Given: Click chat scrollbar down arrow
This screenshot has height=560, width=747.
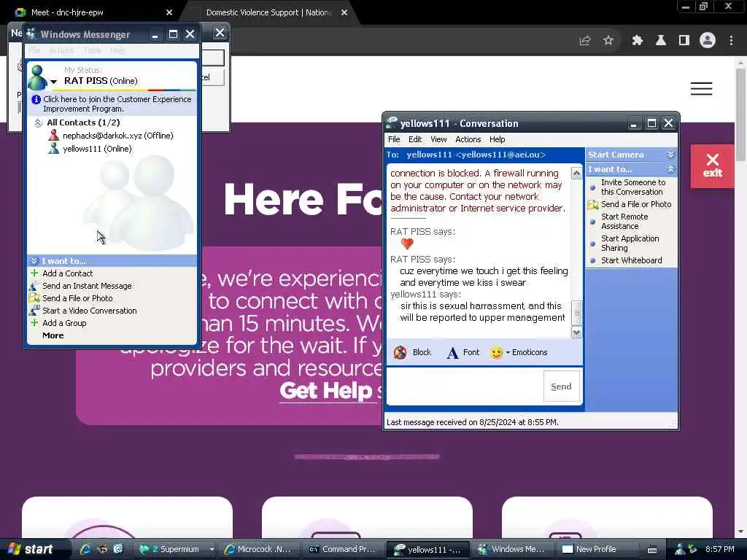Looking at the screenshot, I should [x=576, y=332].
